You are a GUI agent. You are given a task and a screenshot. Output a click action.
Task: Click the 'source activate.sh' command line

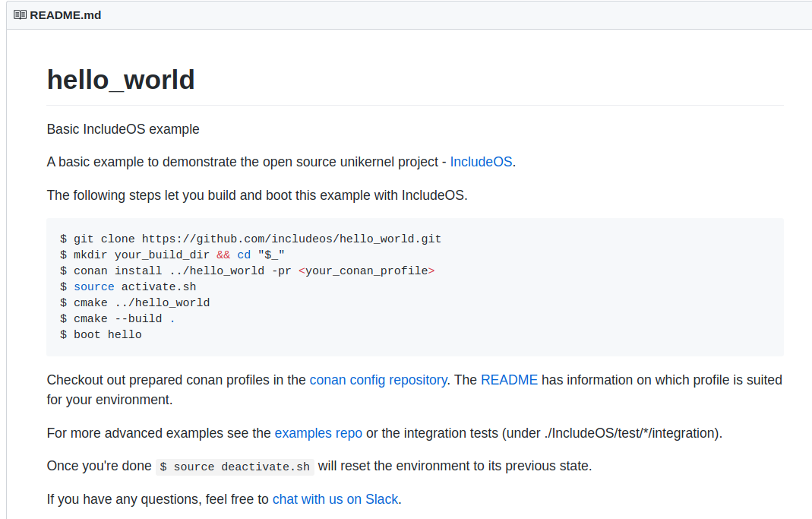pyautogui.click(x=128, y=287)
